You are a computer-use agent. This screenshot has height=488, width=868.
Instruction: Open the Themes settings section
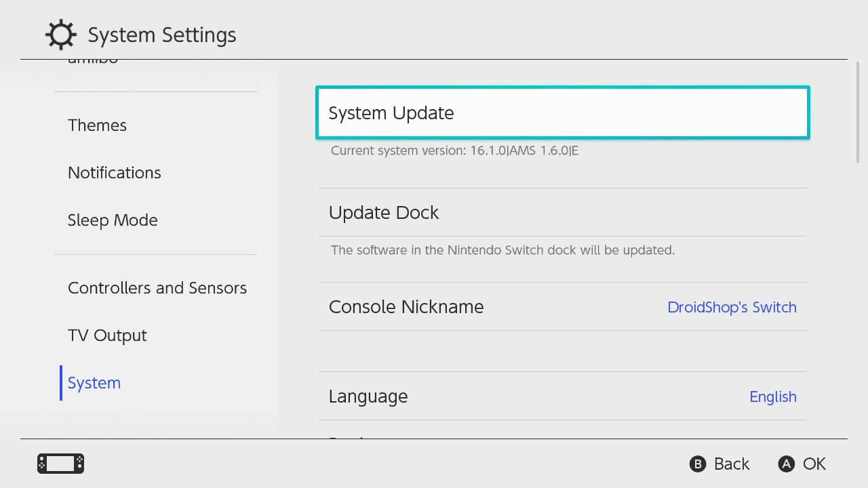coord(97,125)
